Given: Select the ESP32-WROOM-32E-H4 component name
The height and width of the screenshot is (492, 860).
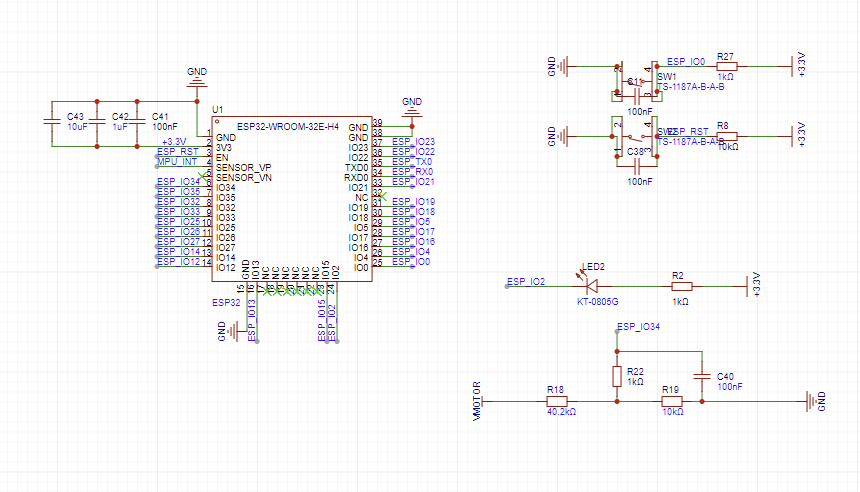Looking at the screenshot, I should pyautogui.click(x=288, y=127).
